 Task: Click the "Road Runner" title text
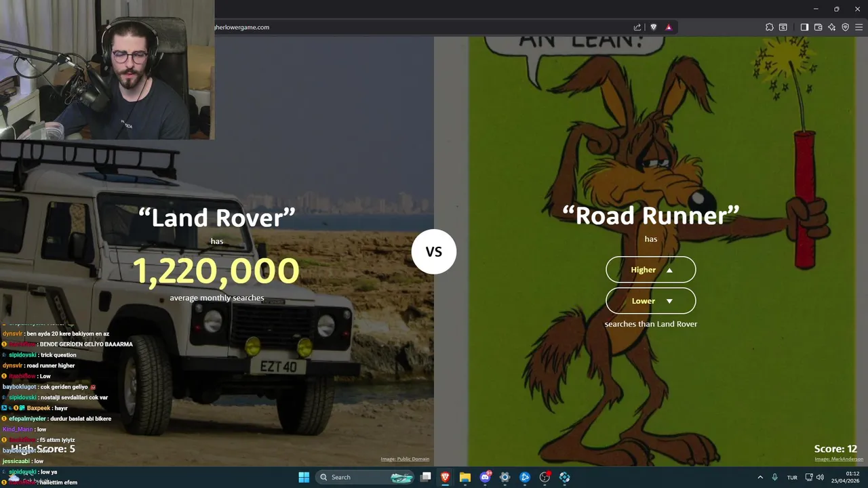651,216
